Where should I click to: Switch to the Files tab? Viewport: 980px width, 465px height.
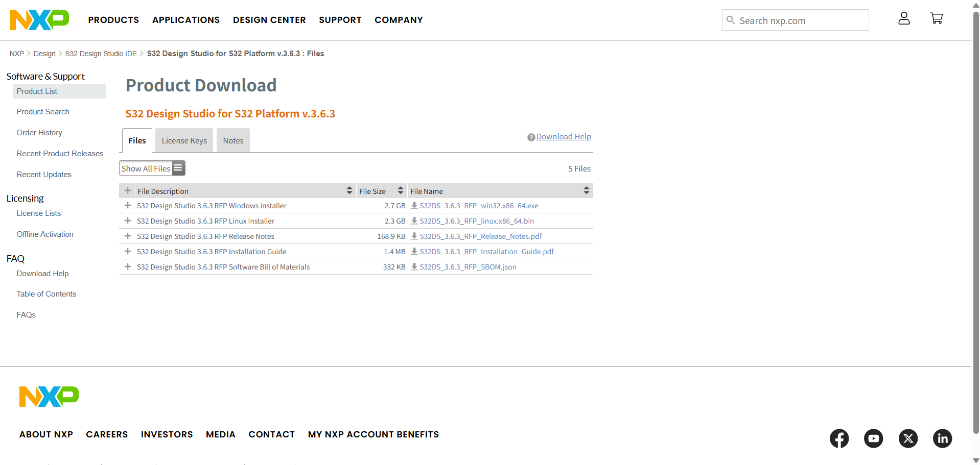[137, 140]
